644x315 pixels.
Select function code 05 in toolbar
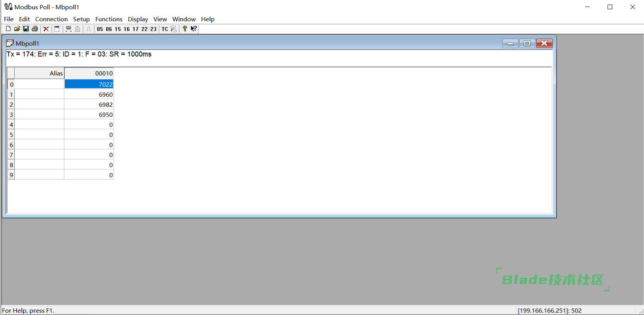tap(100, 29)
